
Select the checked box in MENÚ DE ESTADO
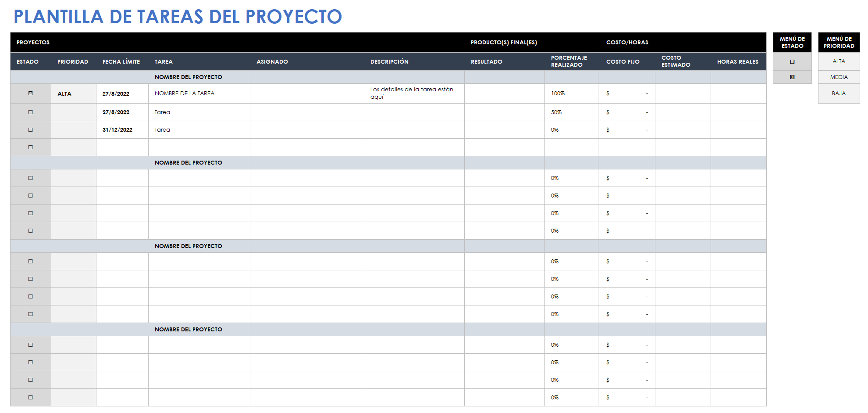792,77
